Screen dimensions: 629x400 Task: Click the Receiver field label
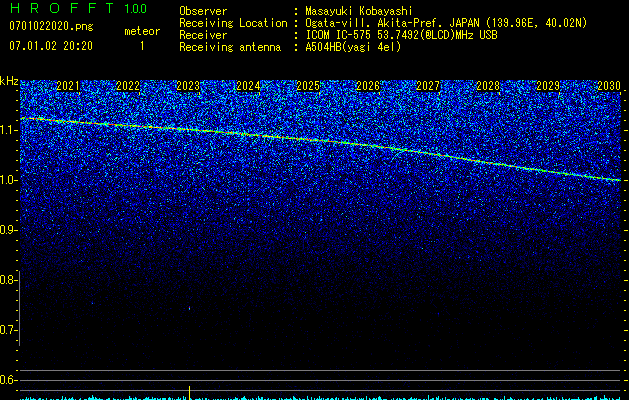[x=203, y=35]
